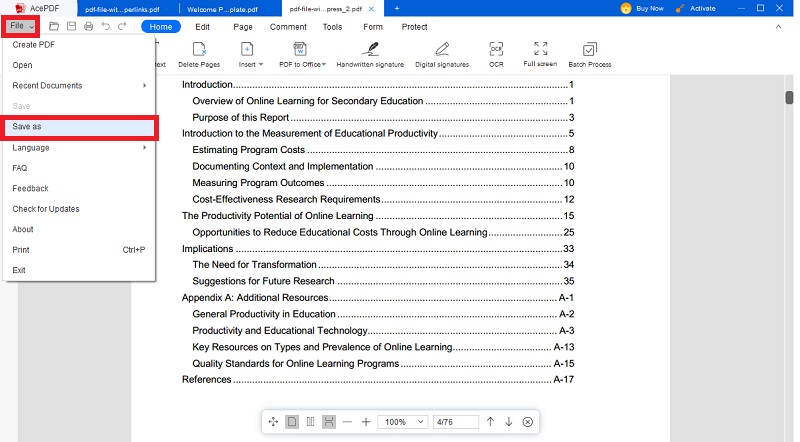Click the open folder icon in quick toolbar
The width and height of the screenshot is (800, 442).
click(x=54, y=26)
